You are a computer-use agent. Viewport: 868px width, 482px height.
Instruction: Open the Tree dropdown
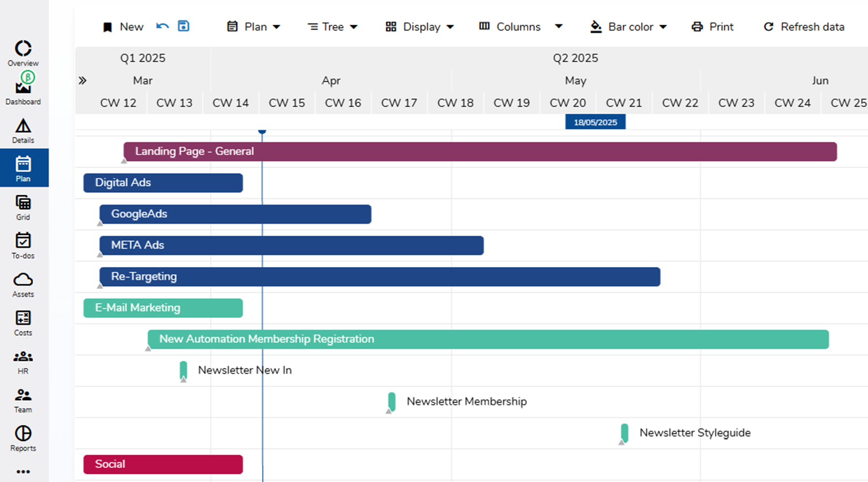333,27
